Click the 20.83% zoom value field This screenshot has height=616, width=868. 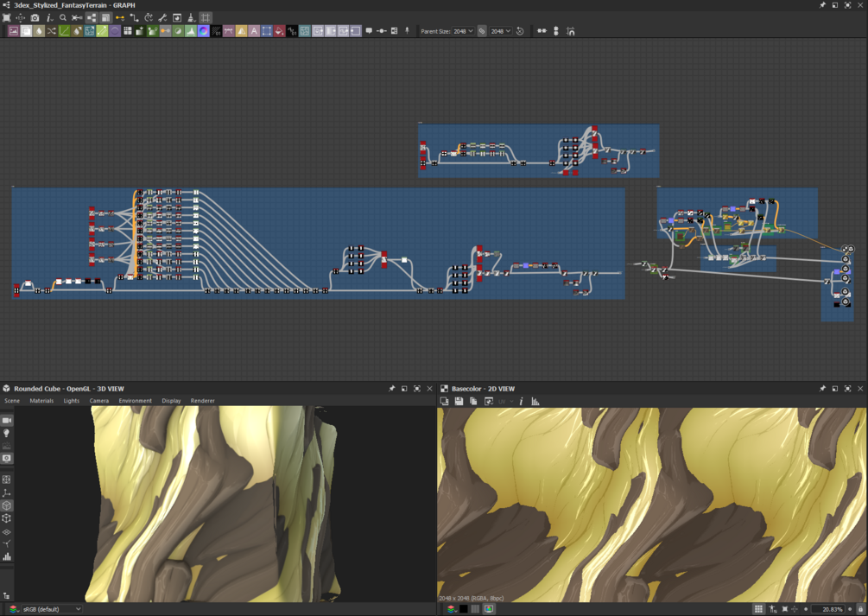tap(828, 609)
